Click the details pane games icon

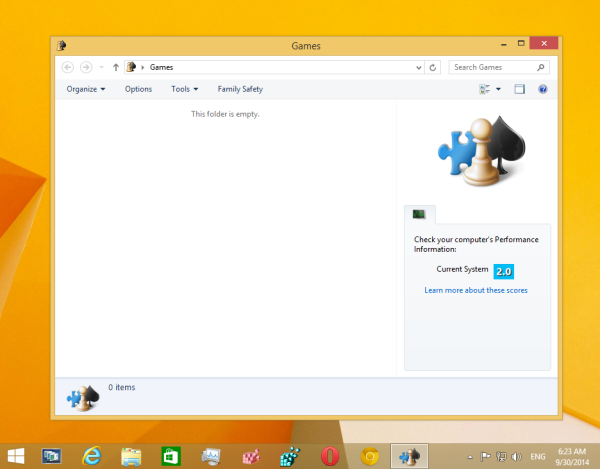pos(83,398)
